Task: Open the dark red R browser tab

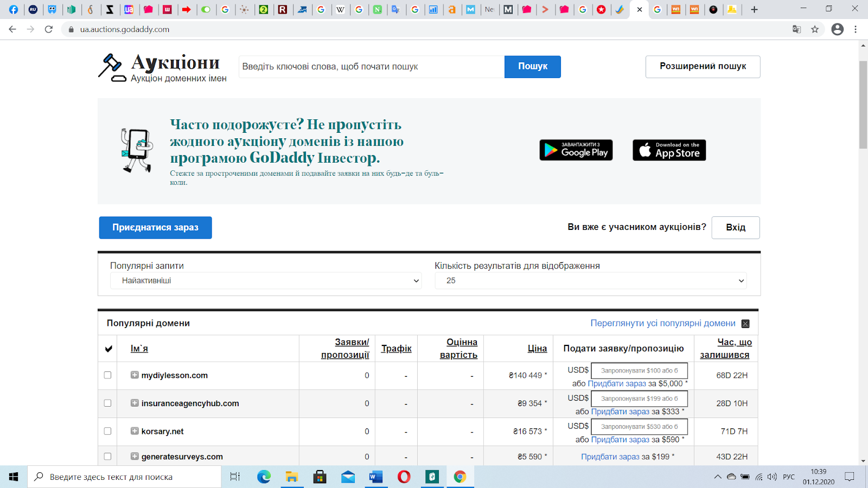Action: click(282, 9)
